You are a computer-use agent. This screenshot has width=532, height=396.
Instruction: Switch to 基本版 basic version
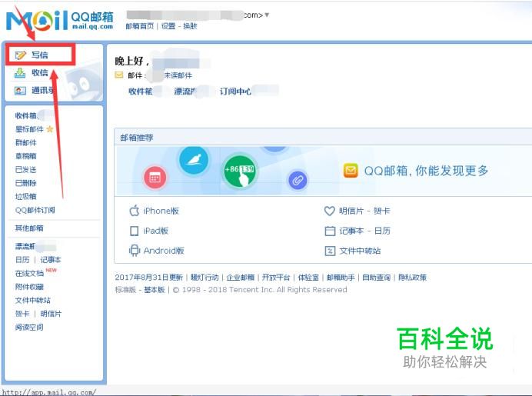(x=155, y=289)
